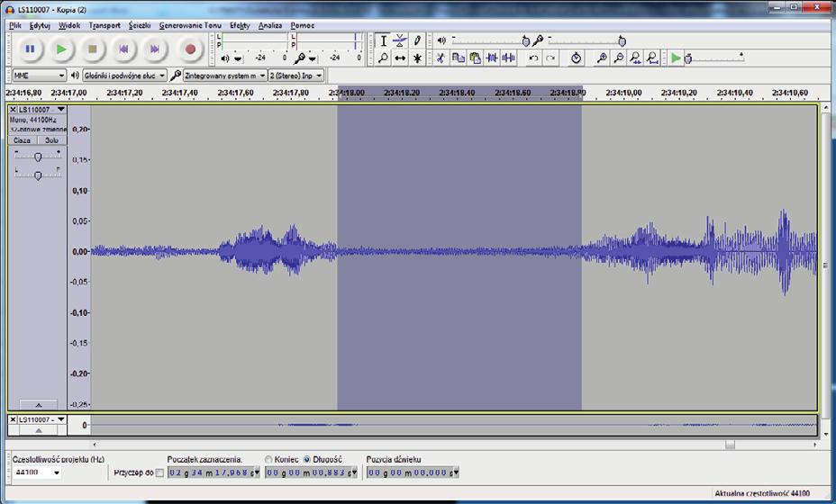The image size is (836, 504).
Task: Open the Głośniki i podwójne output device dropdown
Action: [124, 76]
